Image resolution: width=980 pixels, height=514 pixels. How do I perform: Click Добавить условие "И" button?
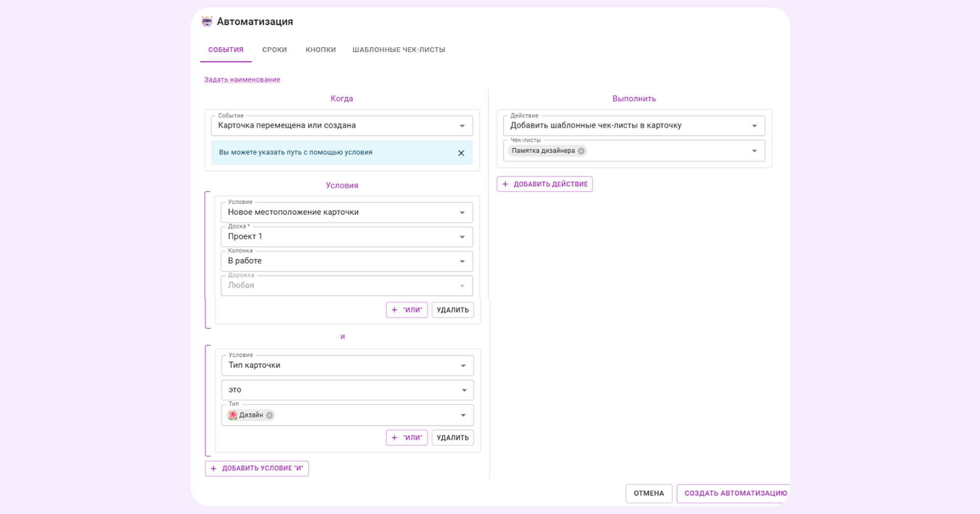257,468
